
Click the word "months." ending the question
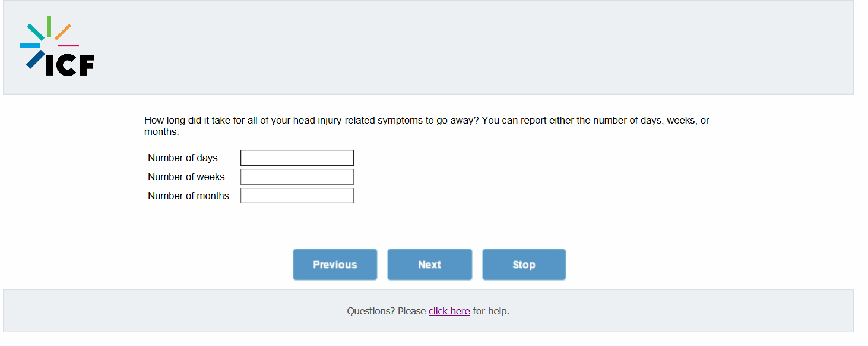161,131
